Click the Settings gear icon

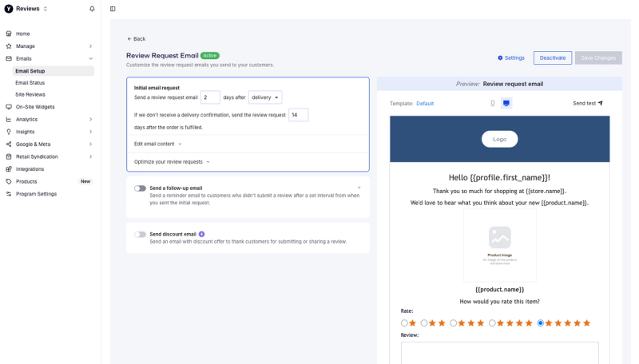click(x=500, y=57)
